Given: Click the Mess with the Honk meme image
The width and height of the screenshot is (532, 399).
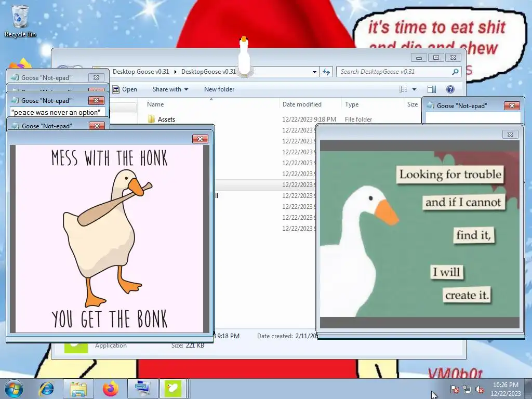Looking at the screenshot, I should pyautogui.click(x=110, y=239).
